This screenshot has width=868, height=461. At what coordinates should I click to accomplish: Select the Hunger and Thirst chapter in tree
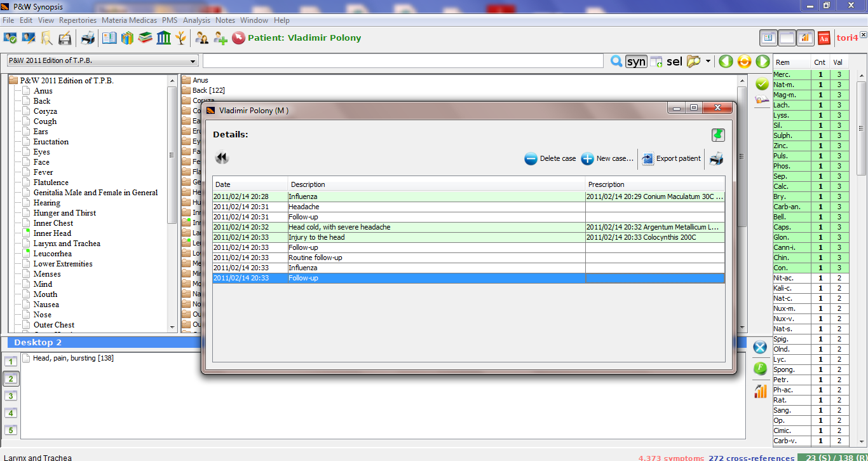64,213
